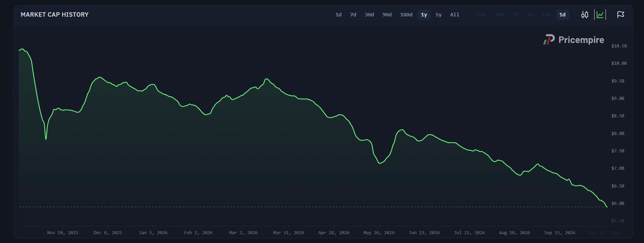Viewport: 644px width, 243px height.
Task: Select the All time range
Action: 455,14
